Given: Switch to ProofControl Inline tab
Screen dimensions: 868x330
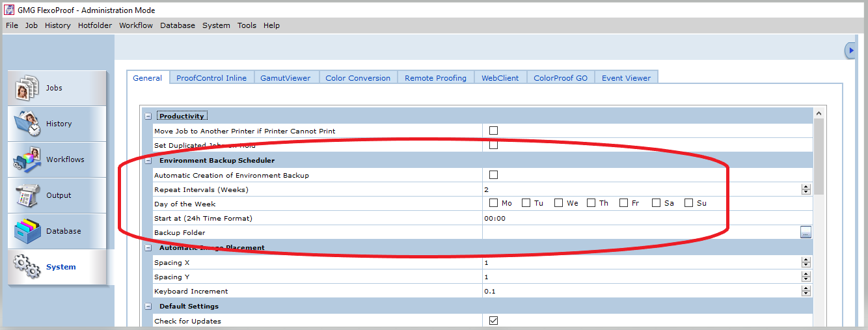Looking at the screenshot, I should pos(211,78).
